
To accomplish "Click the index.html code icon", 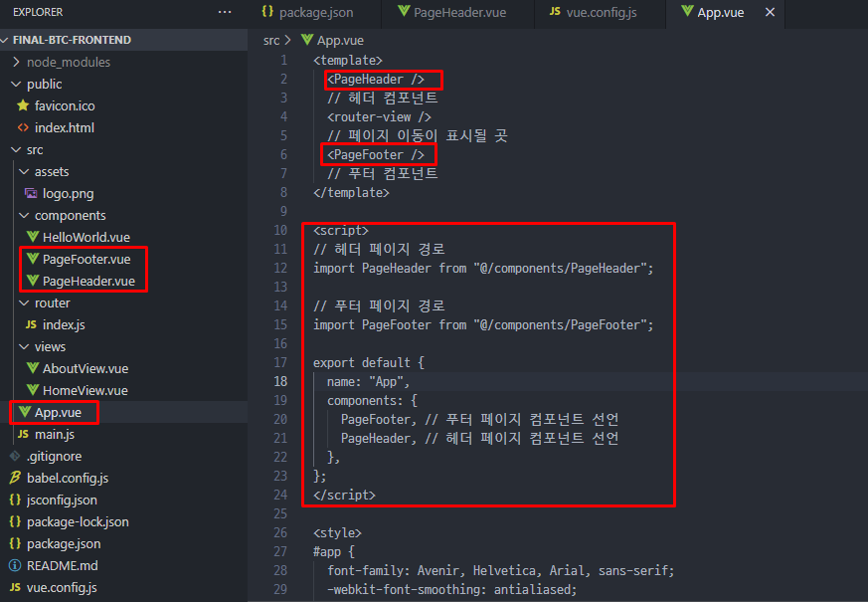I will click(23, 127).
